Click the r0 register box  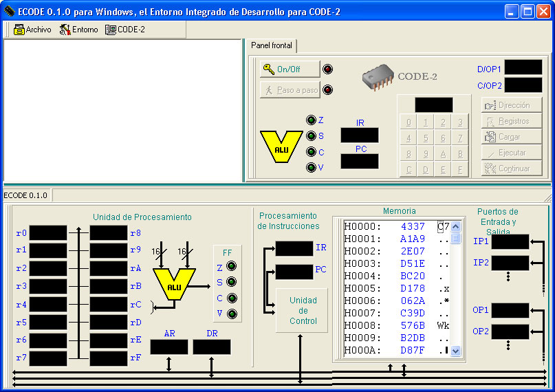coord(47,233)
